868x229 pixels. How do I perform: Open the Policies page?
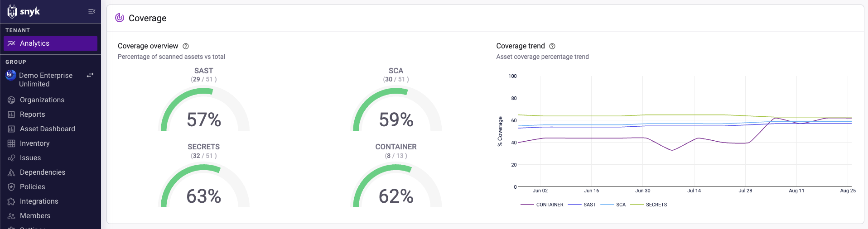point(32,187)
